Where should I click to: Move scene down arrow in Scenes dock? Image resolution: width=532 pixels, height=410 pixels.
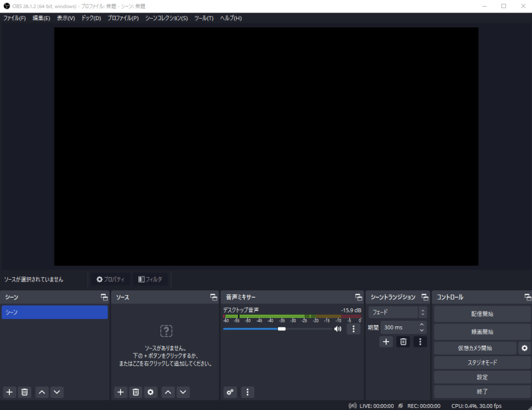click(x=57, y=392)
